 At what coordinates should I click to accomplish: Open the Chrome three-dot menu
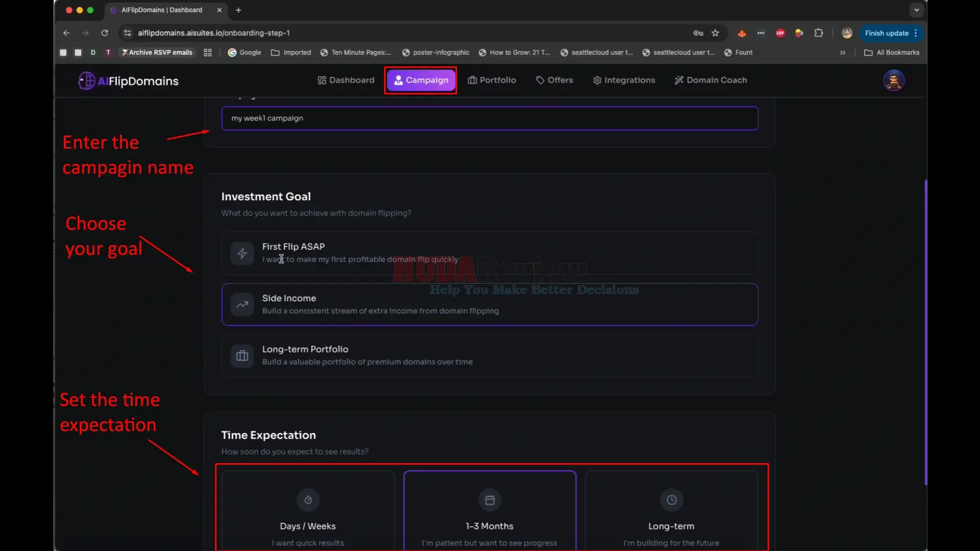916,33
